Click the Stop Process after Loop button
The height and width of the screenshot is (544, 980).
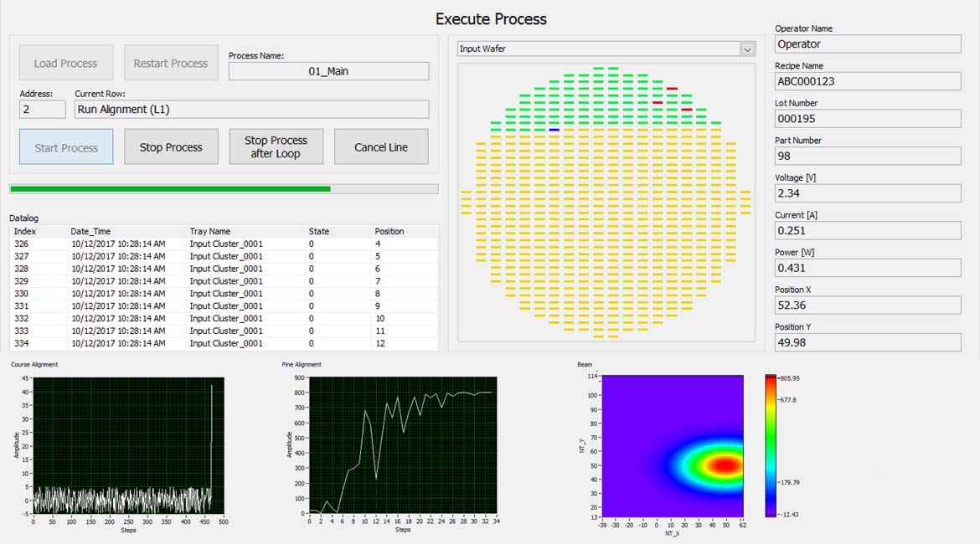[276, 146]
